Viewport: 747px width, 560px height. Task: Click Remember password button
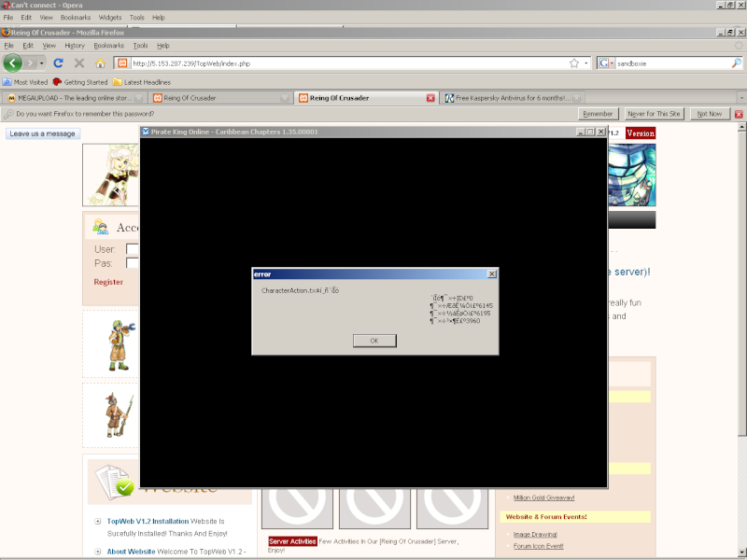pyautogui.click(x=598, y=114)
